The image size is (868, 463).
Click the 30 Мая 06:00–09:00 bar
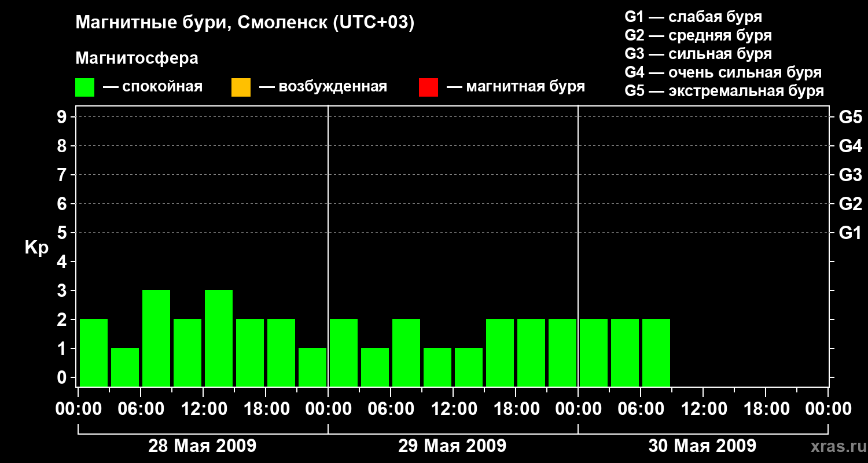(x=656, y=352)
